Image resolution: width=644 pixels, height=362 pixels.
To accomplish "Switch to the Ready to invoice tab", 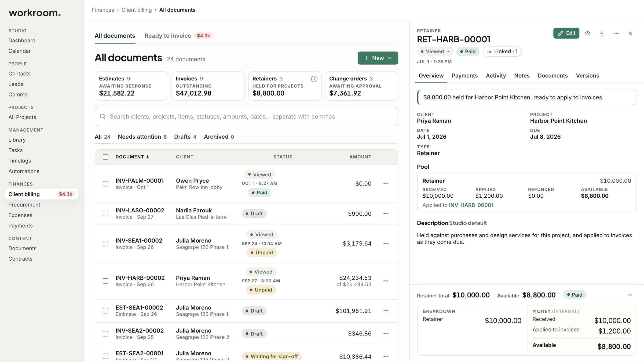I will pos(178,36).
